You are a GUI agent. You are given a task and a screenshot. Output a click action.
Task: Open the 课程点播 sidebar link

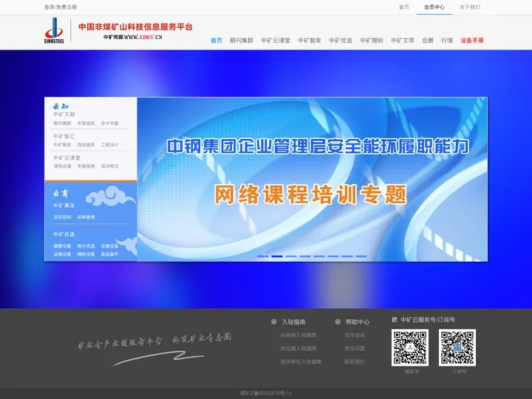[62, 166]
